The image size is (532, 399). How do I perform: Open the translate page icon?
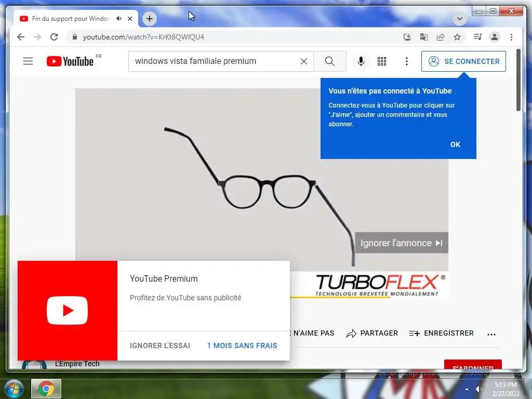click(424, 37)
